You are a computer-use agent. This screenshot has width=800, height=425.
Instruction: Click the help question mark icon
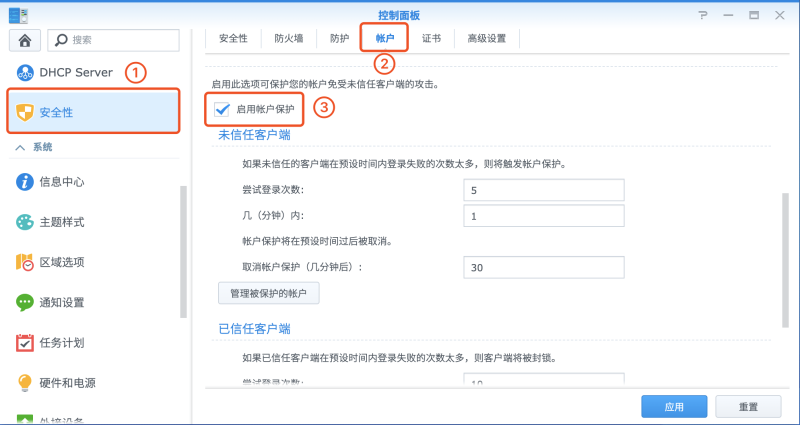coord(704,15)
